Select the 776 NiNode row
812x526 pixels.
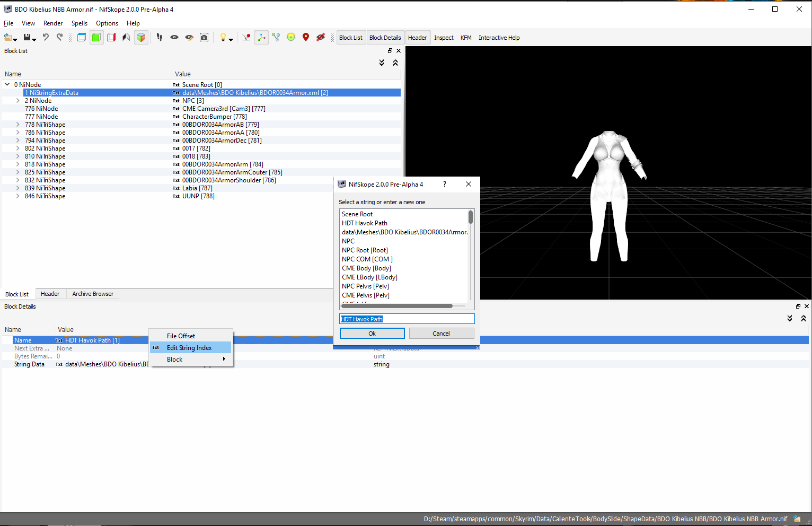pyautogui.click(x=201, y=108)
